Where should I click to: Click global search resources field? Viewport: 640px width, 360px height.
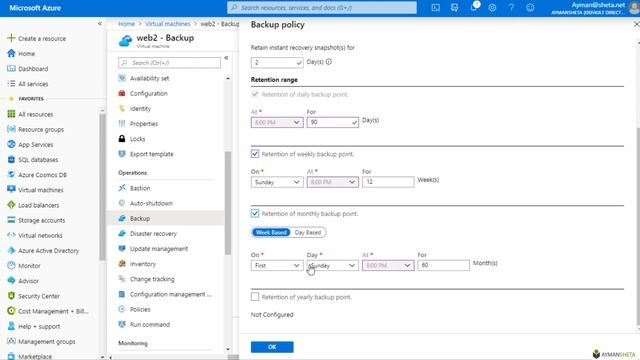[x=322, y=7]
